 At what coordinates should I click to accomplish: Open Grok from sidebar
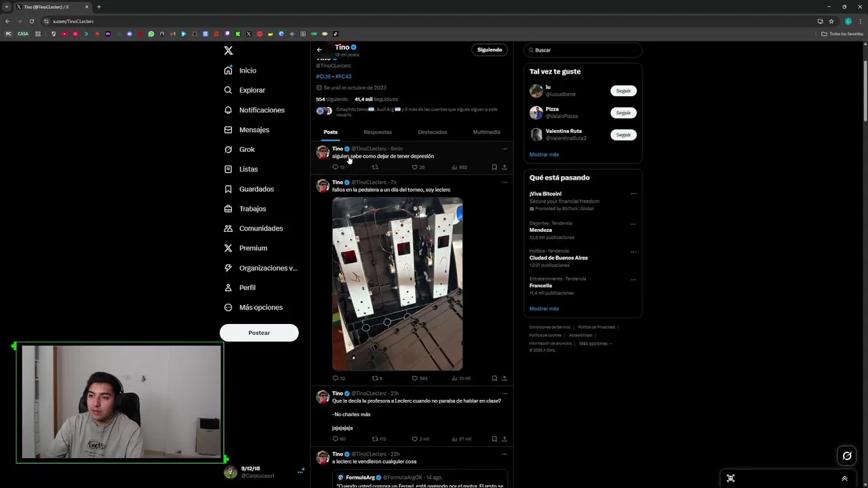[239, 149]
